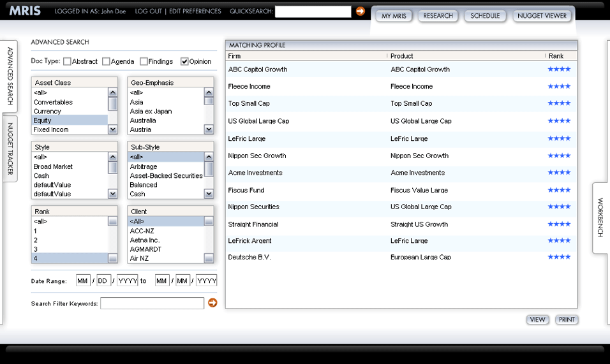Click the Style list scrollbar thumb

coord(112,168)
